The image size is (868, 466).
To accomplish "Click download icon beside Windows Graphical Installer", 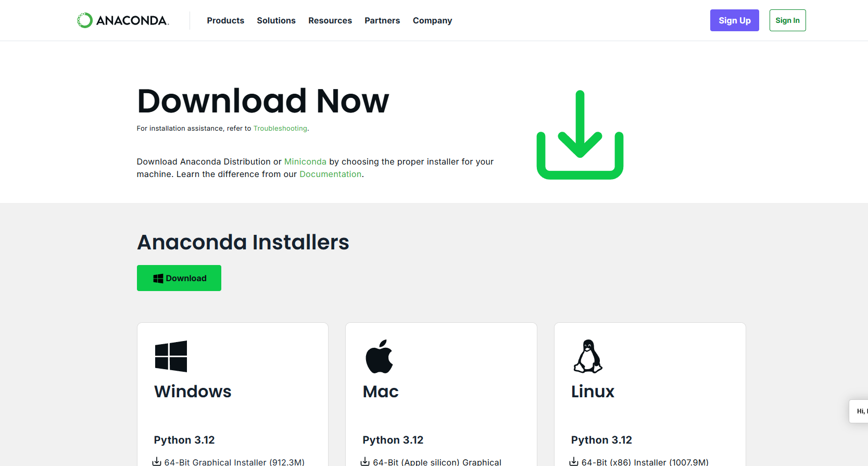I will pos(157,461).
